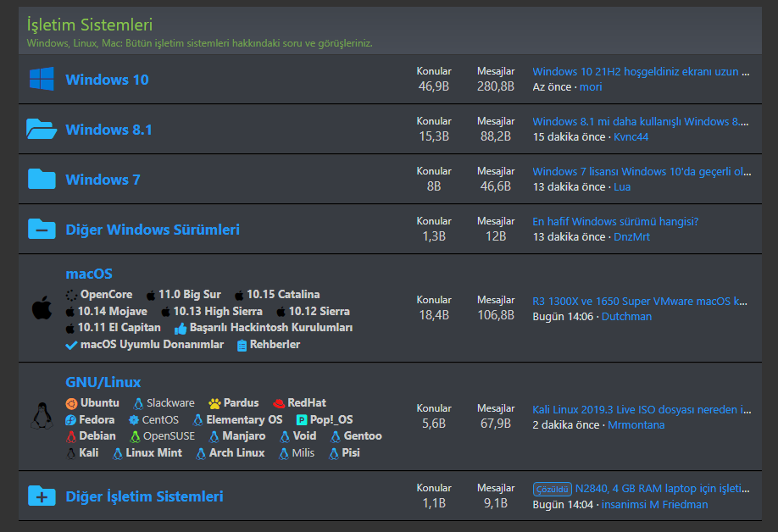Image resolution: width=778 pixels, height=532 pixels.
Task: Expand the Diğer İşletim Sistemleri folder icon
Action: point(42,496)
